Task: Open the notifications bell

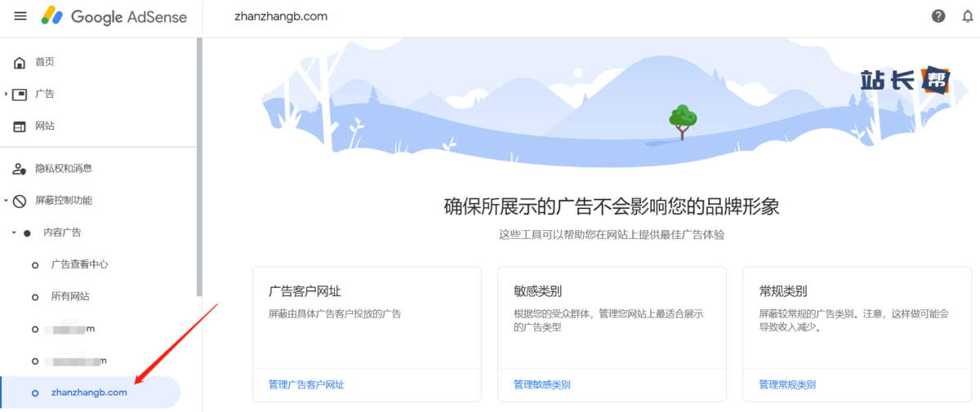Action: pyautogui.click(x=968, y=16)
